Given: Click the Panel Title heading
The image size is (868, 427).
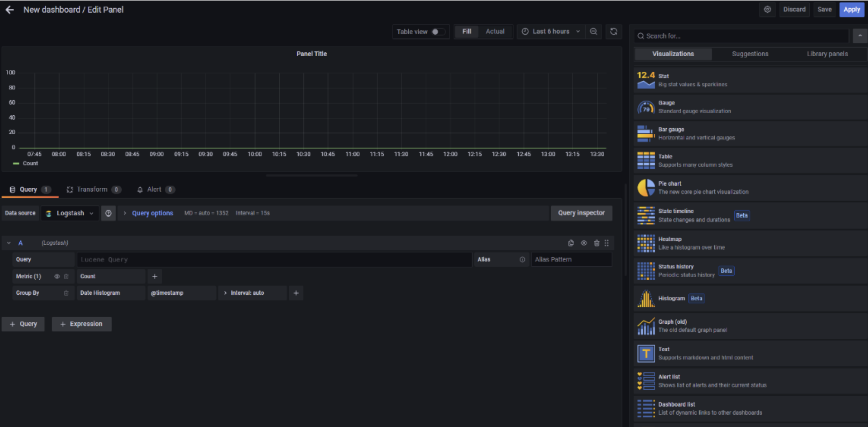Looking at the screenshot, I should (312, 54).
